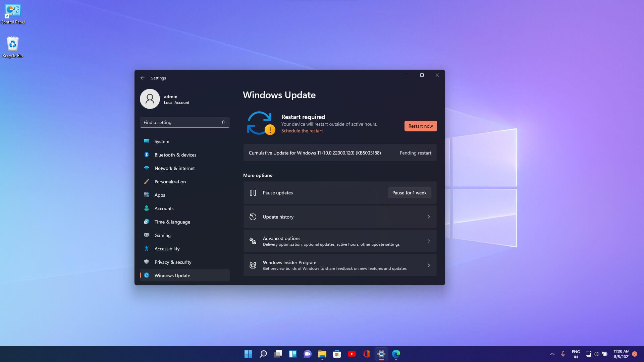The width and height of the screenshot is (644, 362).
Task: Click notification area sound icon
Action: 596,354
